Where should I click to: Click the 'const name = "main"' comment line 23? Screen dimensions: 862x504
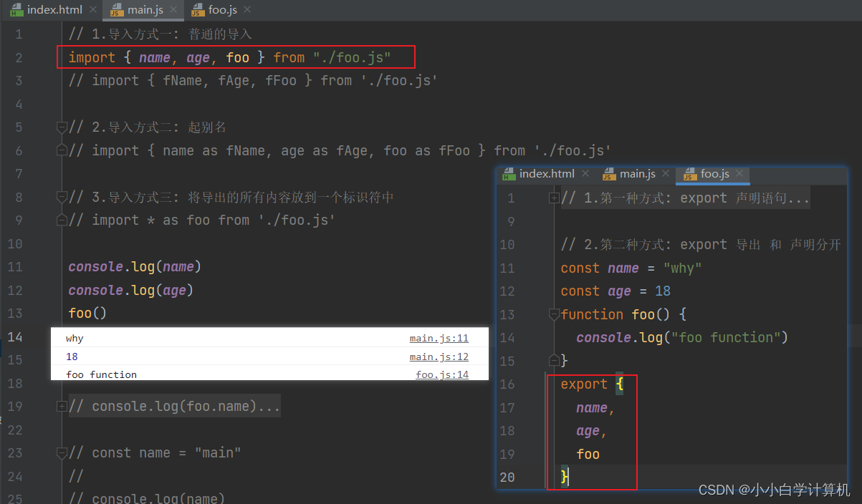click(155, 452)
